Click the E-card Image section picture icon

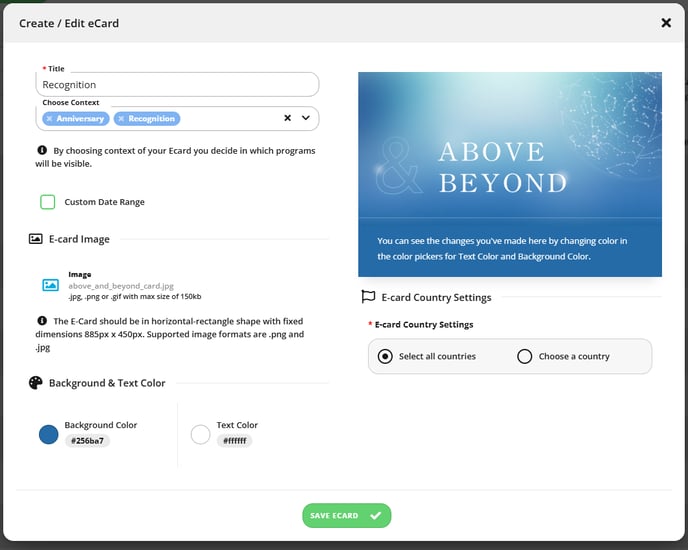[x=36, y=239]
